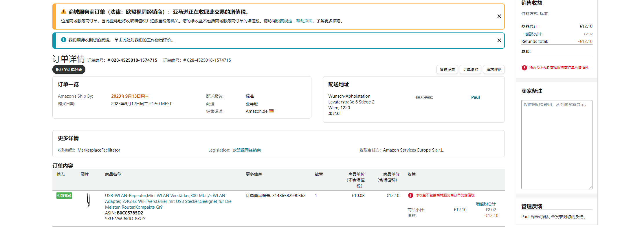644x244 pixels.
Task: Click the German flag next to Amazon.de
Action: (271, 111)
